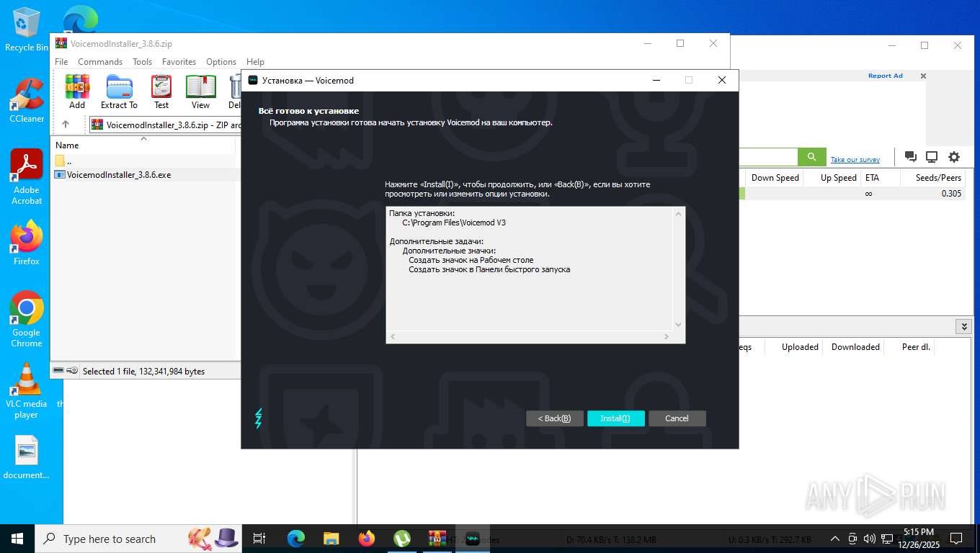Click the Downloaded column header in uTorrent
Viewport: 980px width, 553px height.
[x=855, y=347]
